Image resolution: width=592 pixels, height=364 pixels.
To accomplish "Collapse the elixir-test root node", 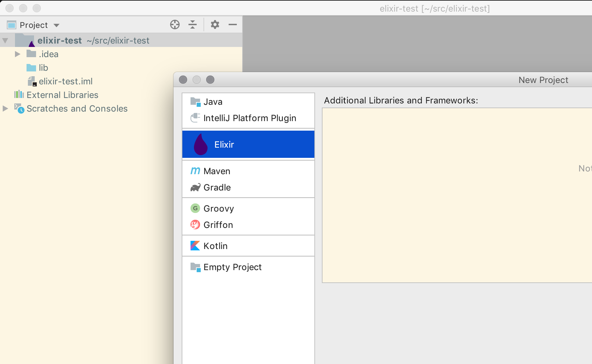I will point(5,40).
